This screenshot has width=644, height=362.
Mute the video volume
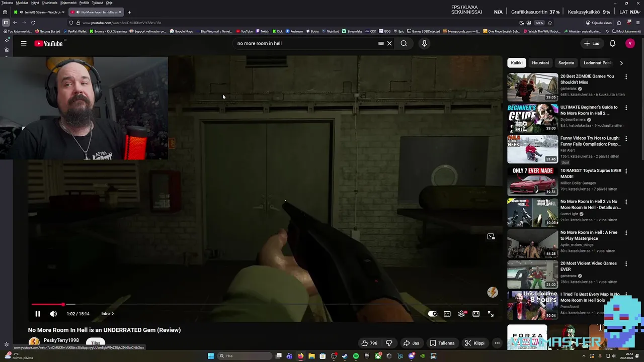click(x=53, y=314)
